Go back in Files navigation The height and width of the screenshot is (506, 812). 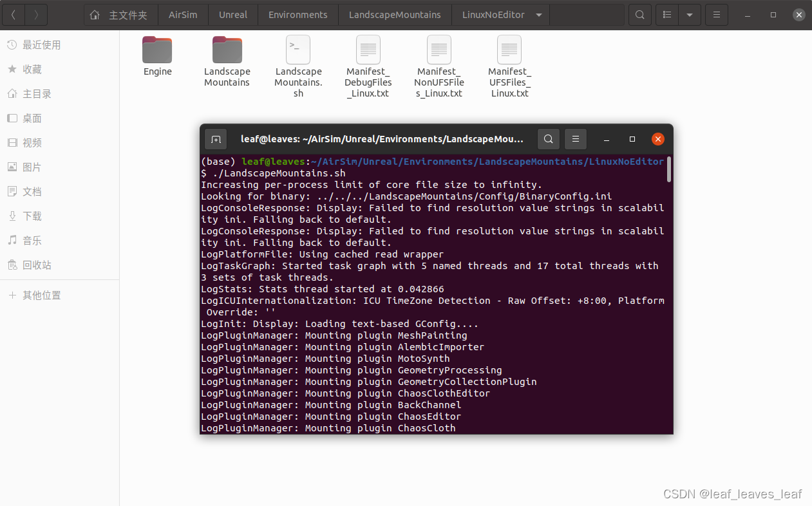[x=14, y=15]
